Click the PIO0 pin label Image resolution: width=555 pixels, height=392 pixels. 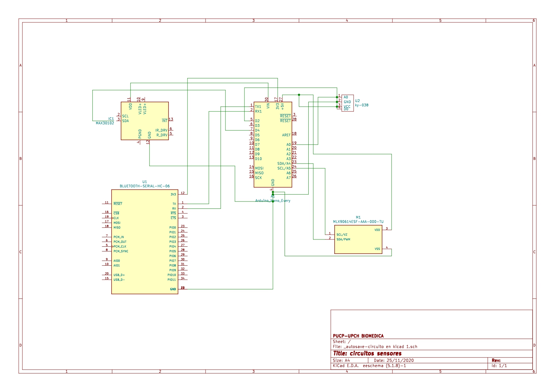[173, 228]
